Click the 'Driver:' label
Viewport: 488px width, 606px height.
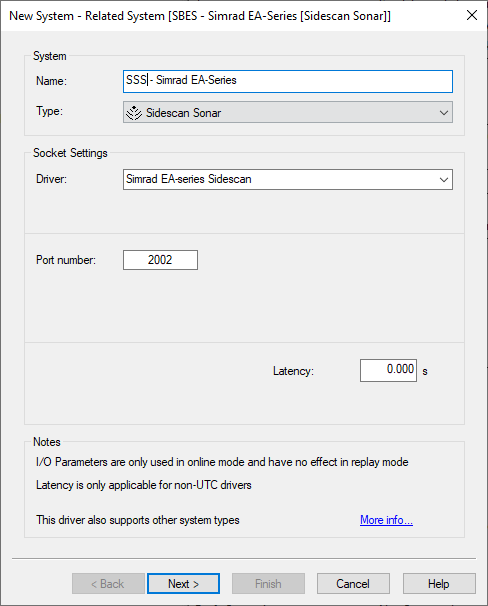pyautogui.click(x=51, y=179)
